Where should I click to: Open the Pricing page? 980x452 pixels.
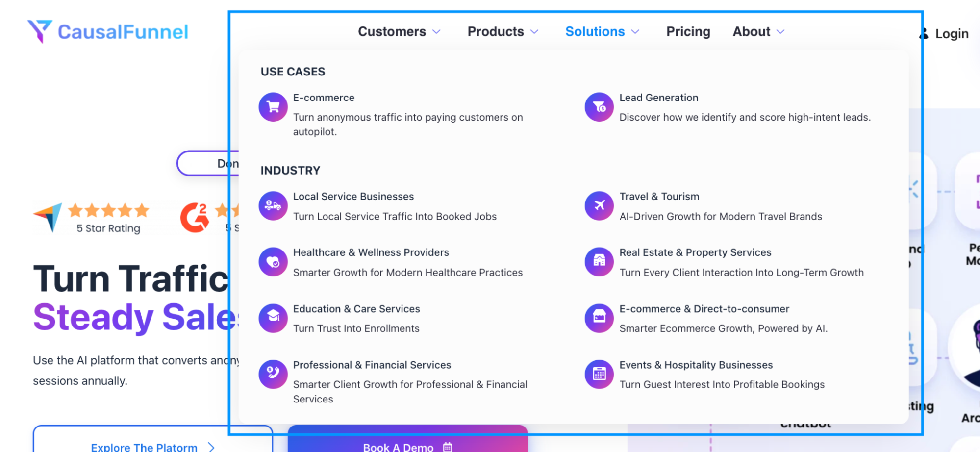point(688,31)
